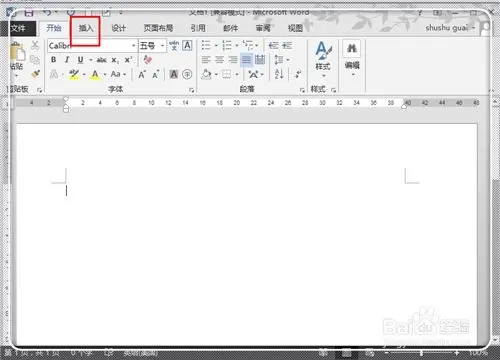The height and width of the screenshot is (360, 500).
Task: Open the 编辑 Editing button with binoculars
Action: (x=352, y=57)
